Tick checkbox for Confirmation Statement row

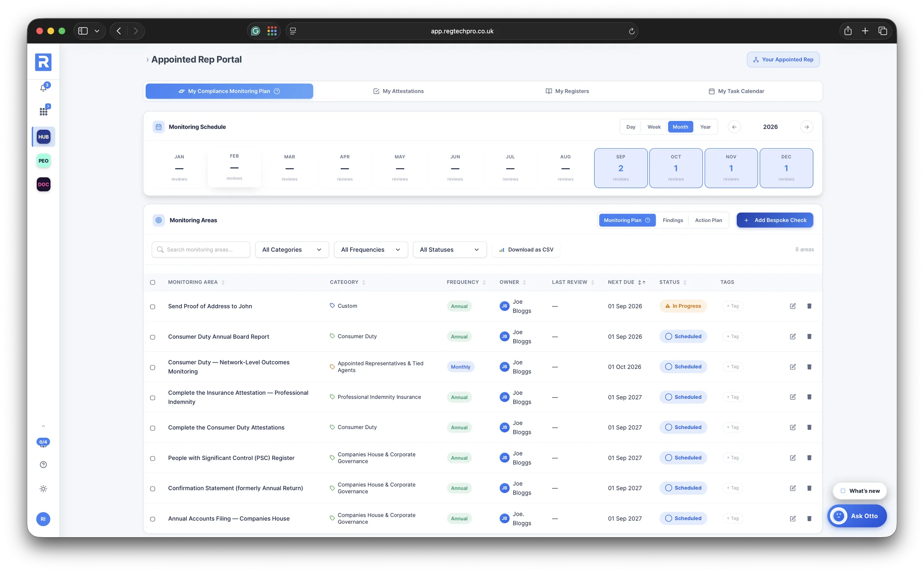152,489
